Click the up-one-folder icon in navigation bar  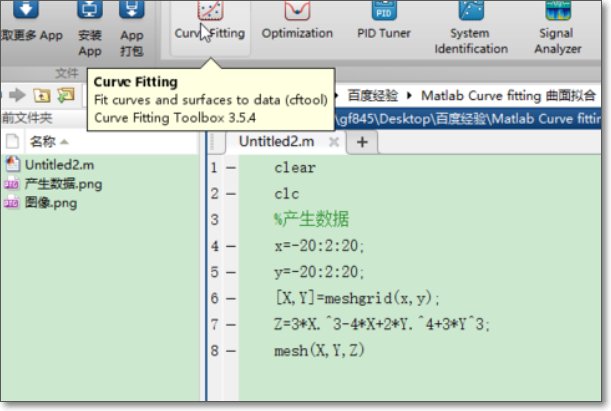click(42, 95)
